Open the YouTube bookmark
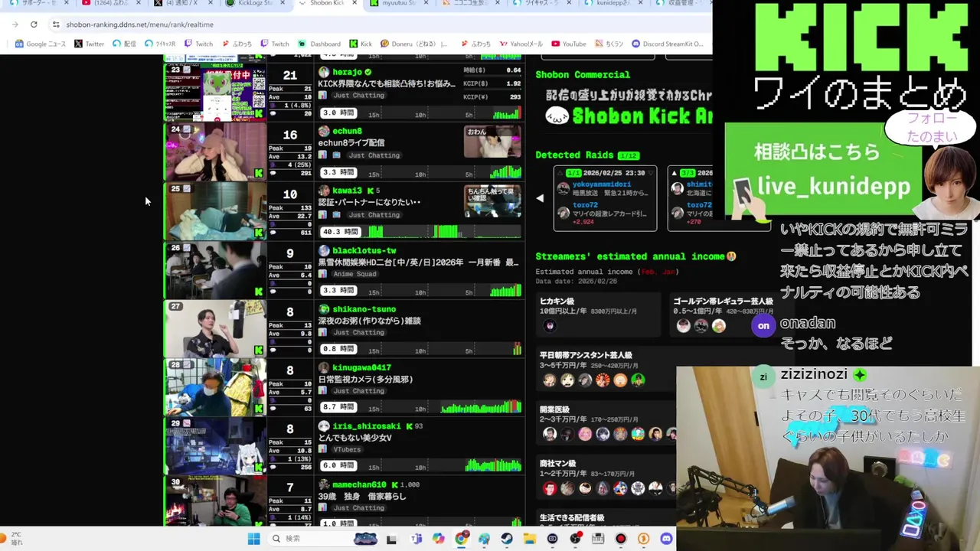The height and width of the screenshot is (551, 980). (x=569, y=44)
